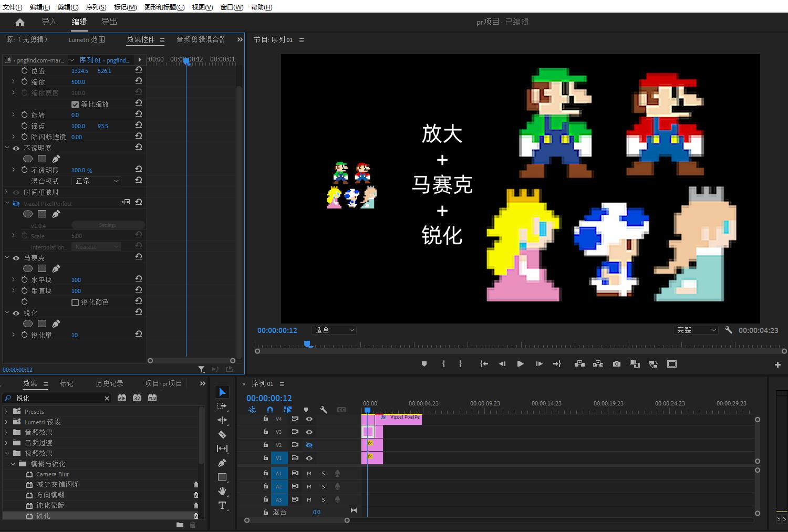Image resolution: width=788 pixels, height=532 pixels.
Task: Open timeline display settings wrench
Action: coord(324,410)
